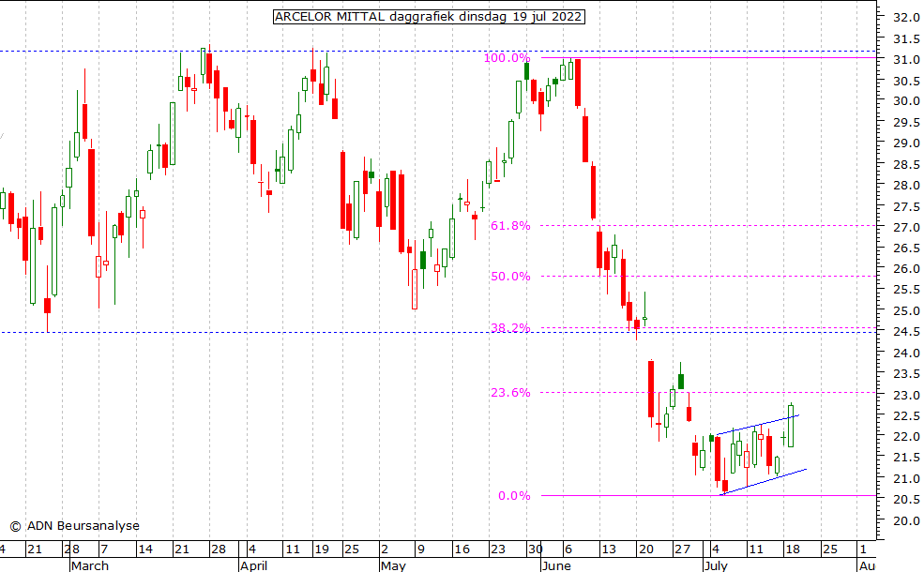924x572 pixels.
Task: Click the 28.0 price axis label
Action: coord(906,185)
